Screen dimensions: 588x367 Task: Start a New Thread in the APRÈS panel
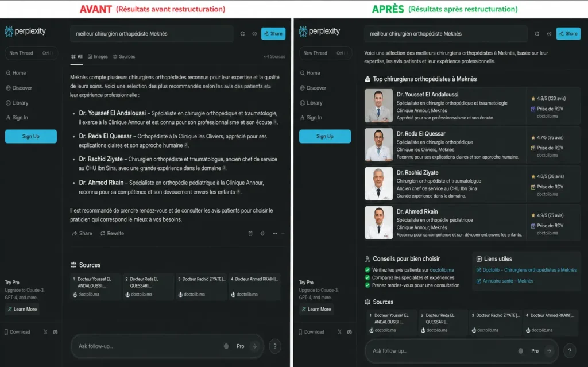pos(325,53)
